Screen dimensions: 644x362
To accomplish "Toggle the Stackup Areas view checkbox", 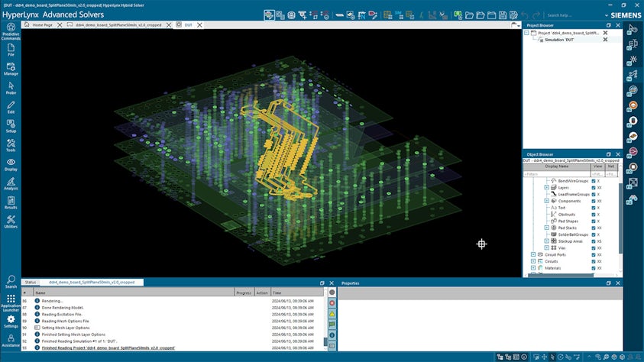I will click(x=594, y=241).
